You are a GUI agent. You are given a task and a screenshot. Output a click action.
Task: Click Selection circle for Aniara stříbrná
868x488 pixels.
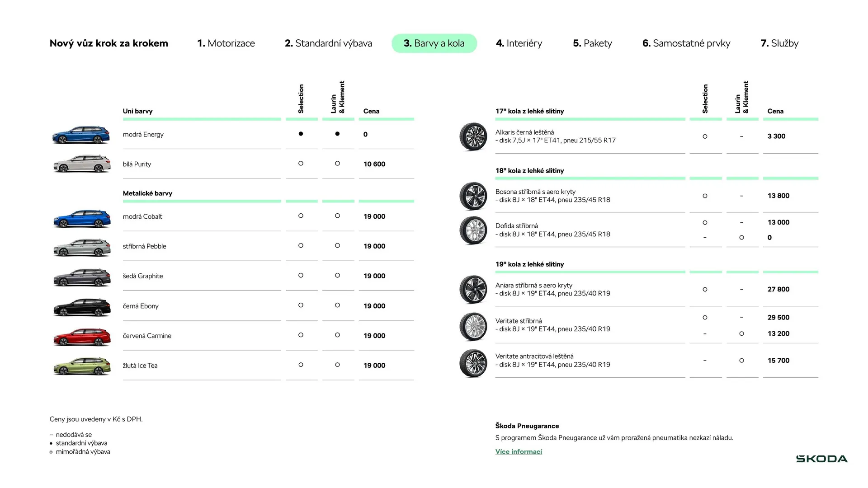(705, 290)
